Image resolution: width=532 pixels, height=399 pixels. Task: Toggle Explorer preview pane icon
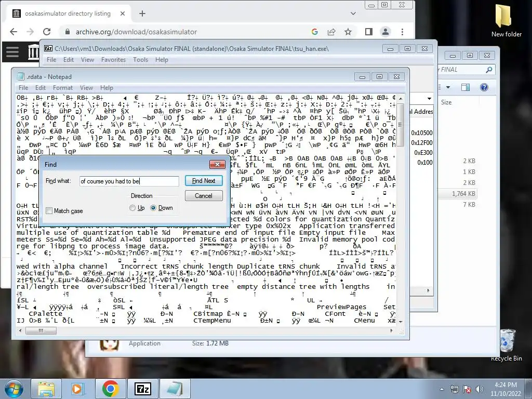point(465,87)
